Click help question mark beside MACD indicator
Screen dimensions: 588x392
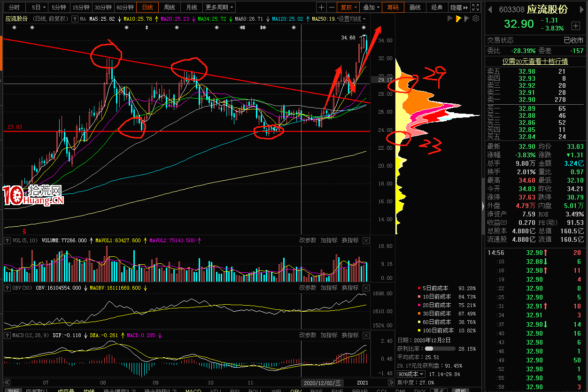tap(8, 335)
